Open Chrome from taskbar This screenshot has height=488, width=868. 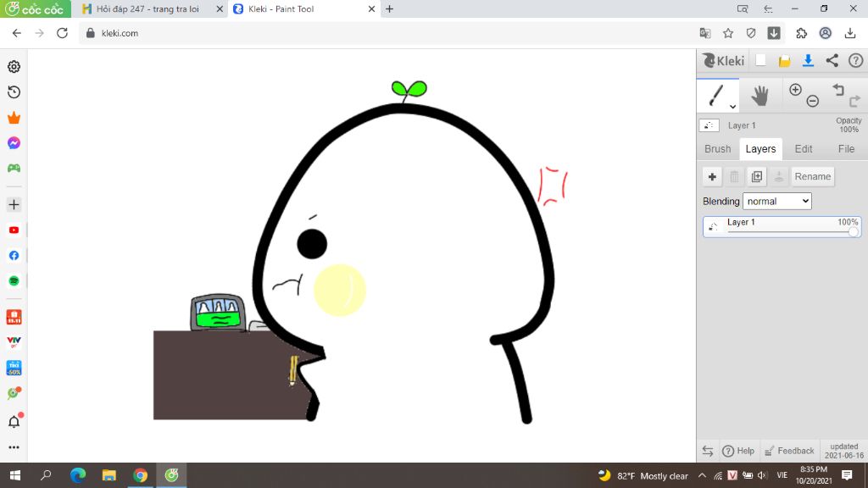(140, 475)
